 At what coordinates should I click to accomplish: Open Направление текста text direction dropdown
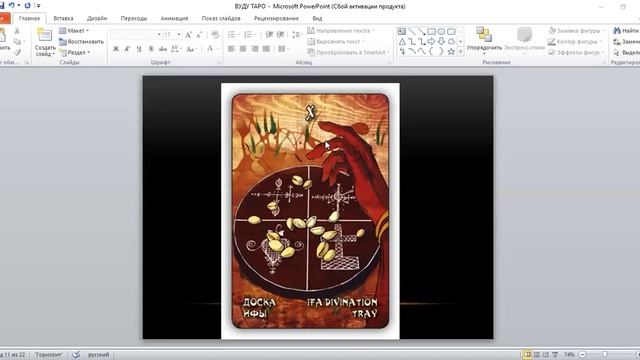click(x=340, y=31)
